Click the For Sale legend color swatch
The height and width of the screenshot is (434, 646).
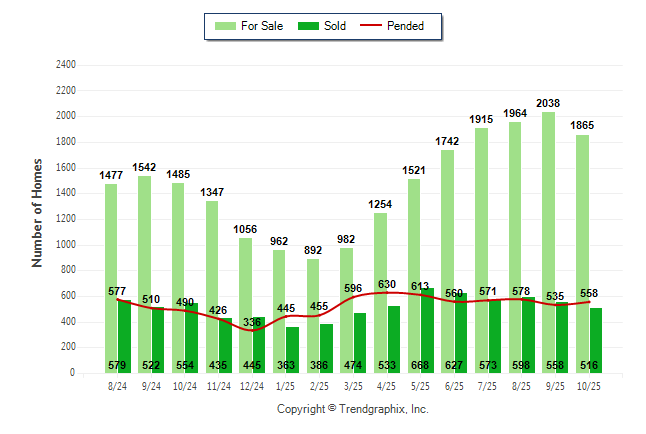[x=224, y=26]
